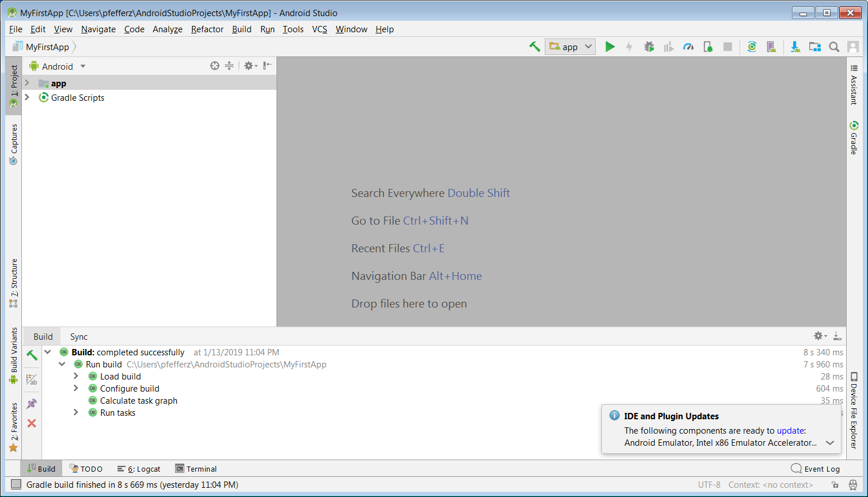
Task: Expand the IDE and Plugin Updates notification chevron
Action: click(x=830, y=443)
